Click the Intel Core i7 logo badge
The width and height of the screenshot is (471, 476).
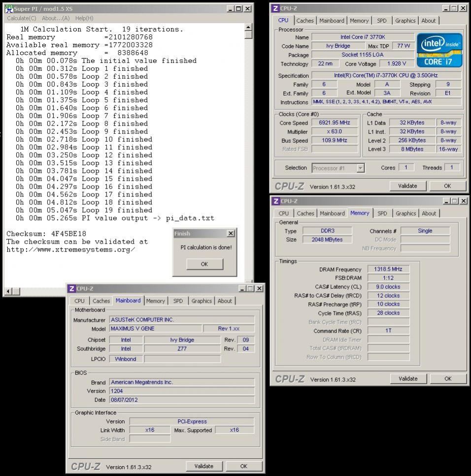439,50
